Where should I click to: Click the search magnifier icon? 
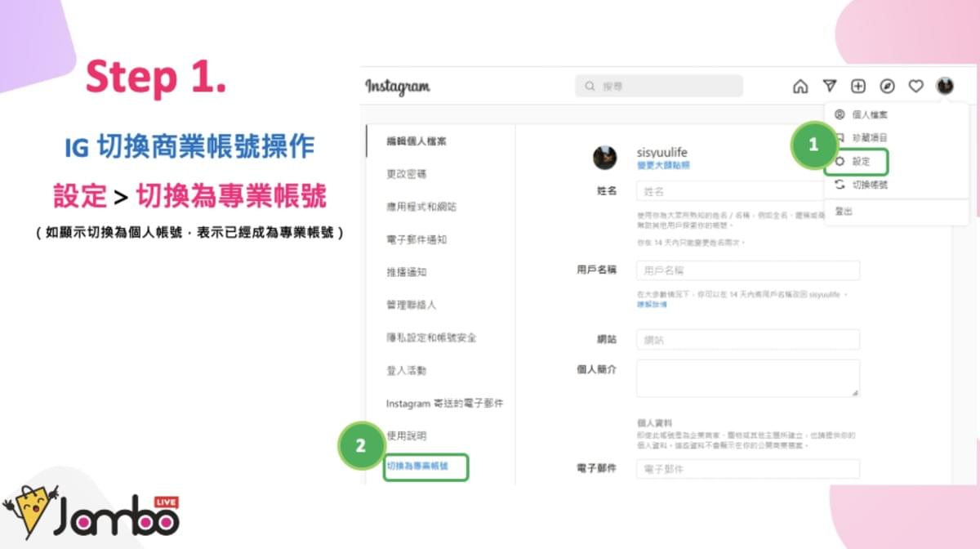click(x=590, y=86)
